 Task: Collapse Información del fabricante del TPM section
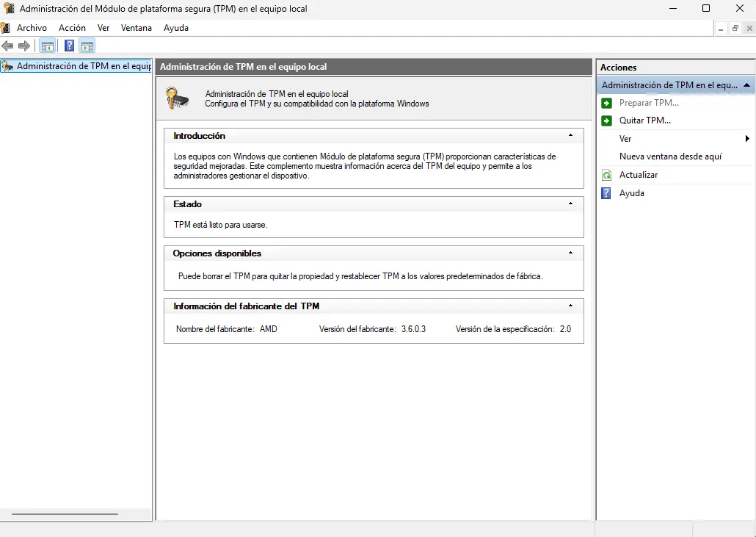[571, 306]
